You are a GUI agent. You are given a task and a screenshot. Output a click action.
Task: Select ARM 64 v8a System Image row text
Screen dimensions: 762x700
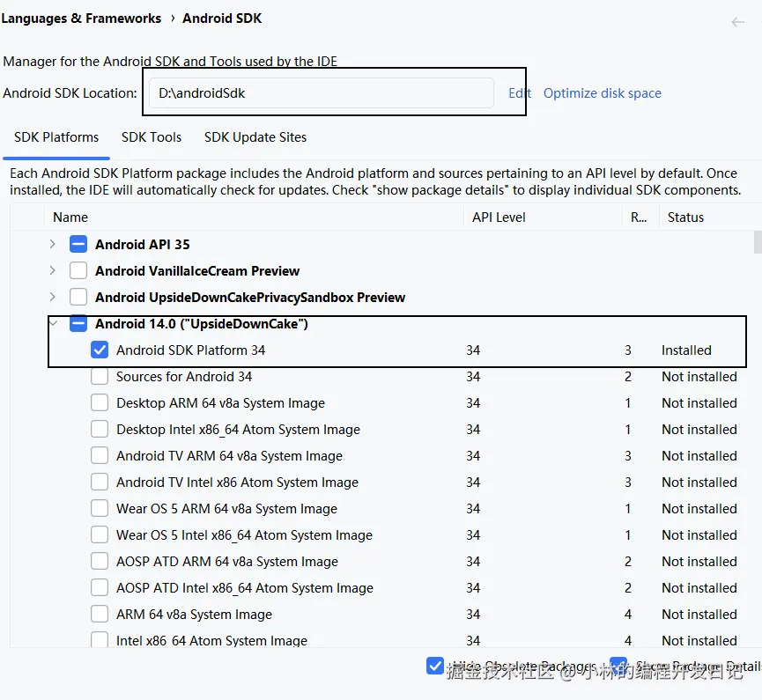point(194,614)
